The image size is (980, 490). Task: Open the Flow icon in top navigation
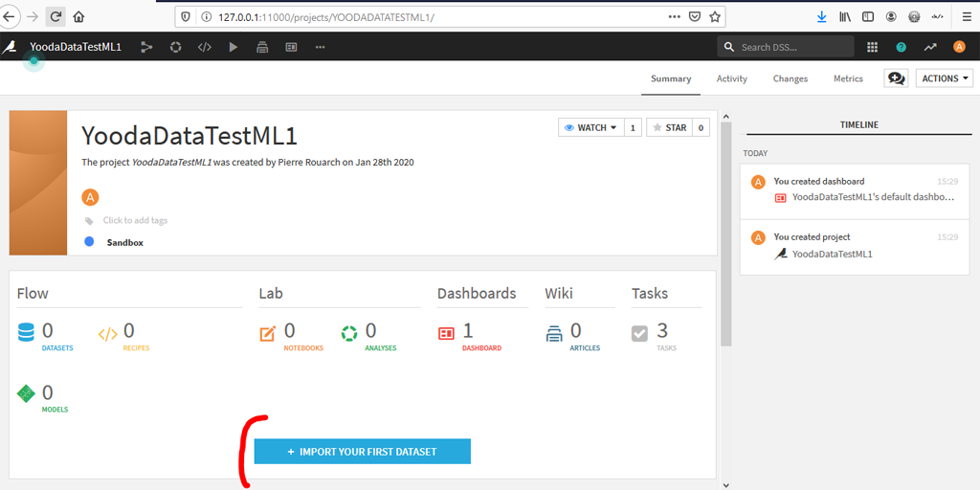point(146,47)
